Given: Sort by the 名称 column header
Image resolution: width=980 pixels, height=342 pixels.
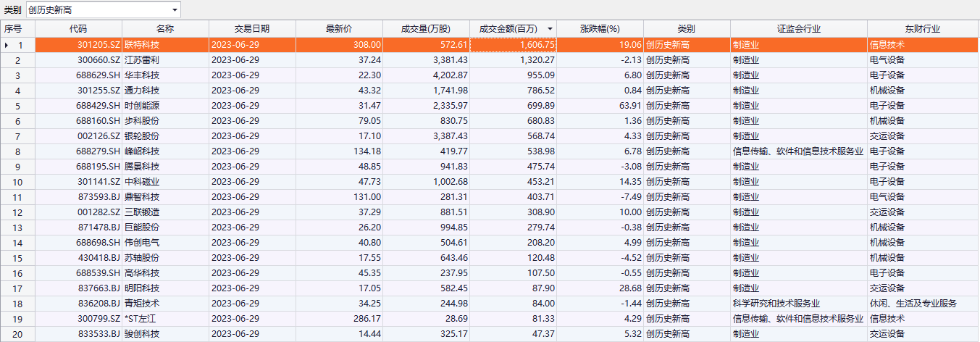Looking at the screenshot, I should (165, 29).
